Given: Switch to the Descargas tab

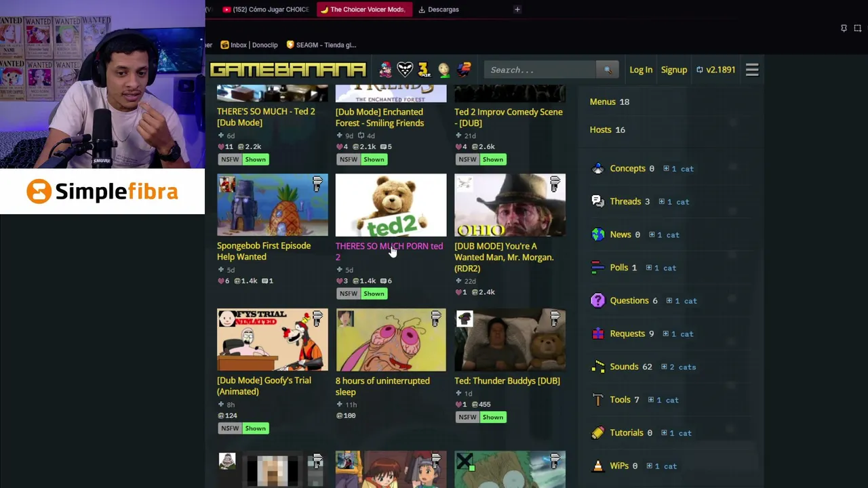Looking at the screenshot, I should pos(439,9).
